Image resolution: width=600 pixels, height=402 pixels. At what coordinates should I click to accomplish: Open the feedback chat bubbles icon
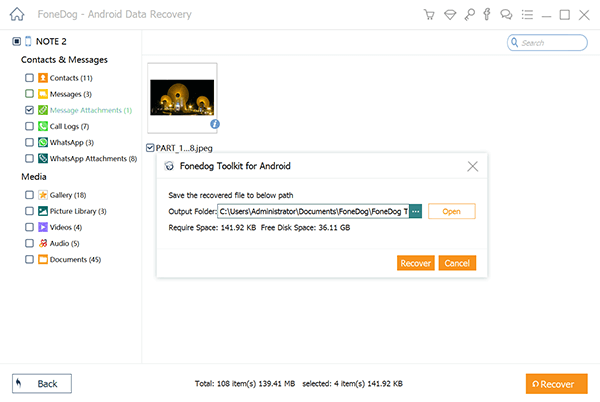[506, 15]
